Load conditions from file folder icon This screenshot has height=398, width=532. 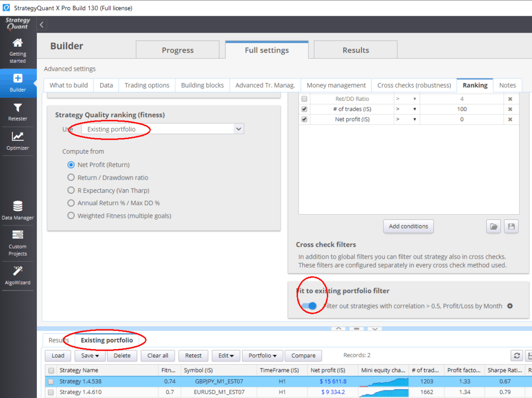[494, 227]
